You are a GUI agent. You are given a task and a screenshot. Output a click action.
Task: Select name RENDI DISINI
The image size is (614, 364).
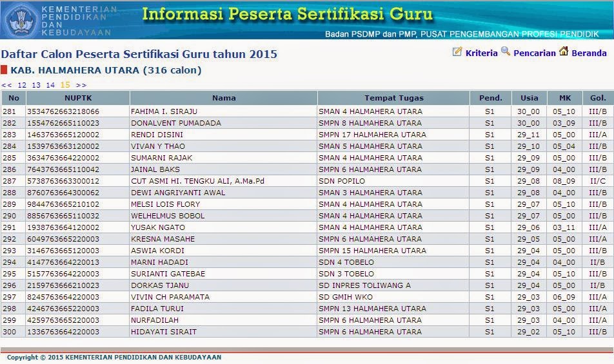pyautogui.click(x=157, y=135)
